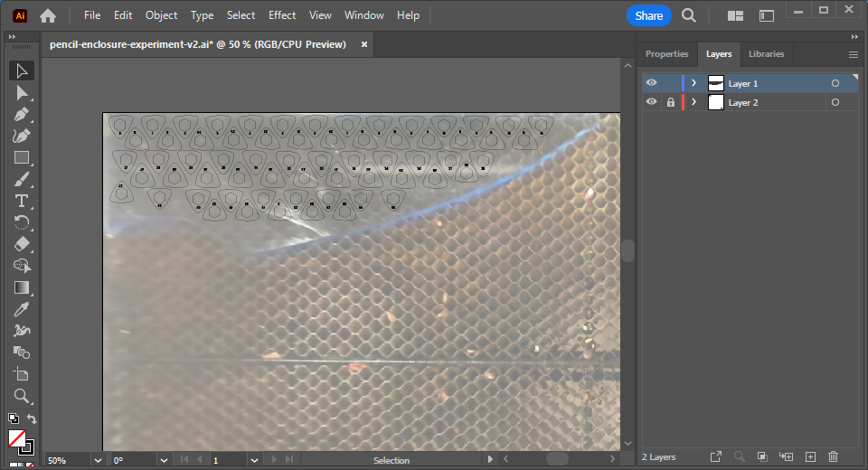This screenshot has width=868, height=470.
Task: Open the search icon in top bar
Action: tap(689, 15)
